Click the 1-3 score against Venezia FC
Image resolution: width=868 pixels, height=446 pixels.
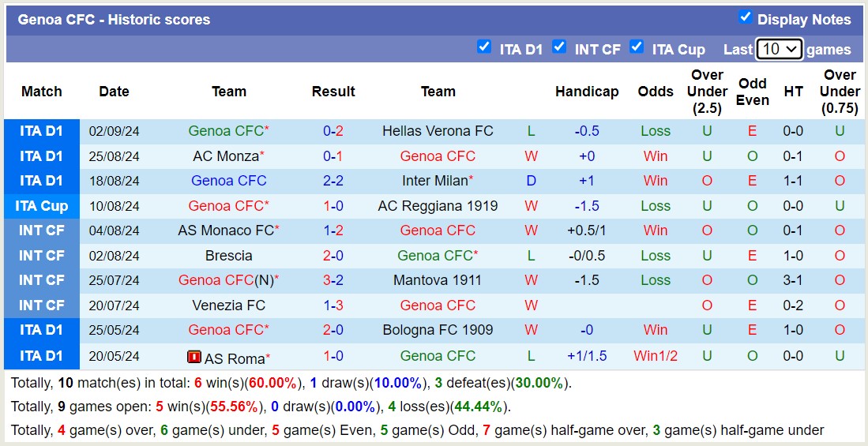coord(333,305)
